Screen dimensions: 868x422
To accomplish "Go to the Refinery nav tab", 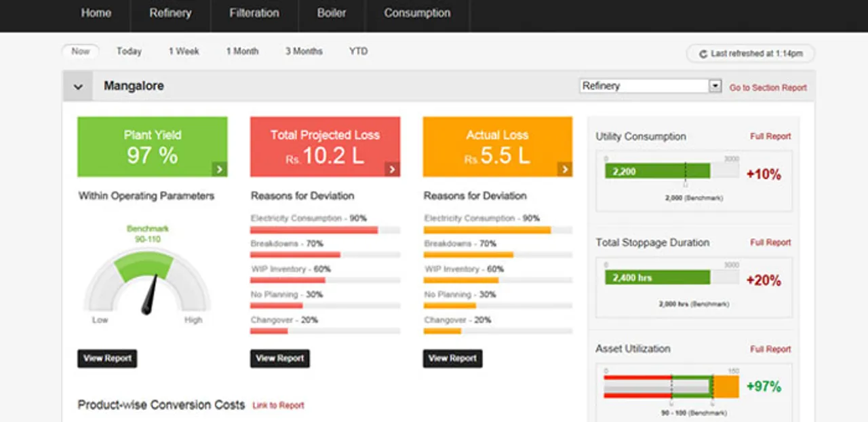I will 170,14.
